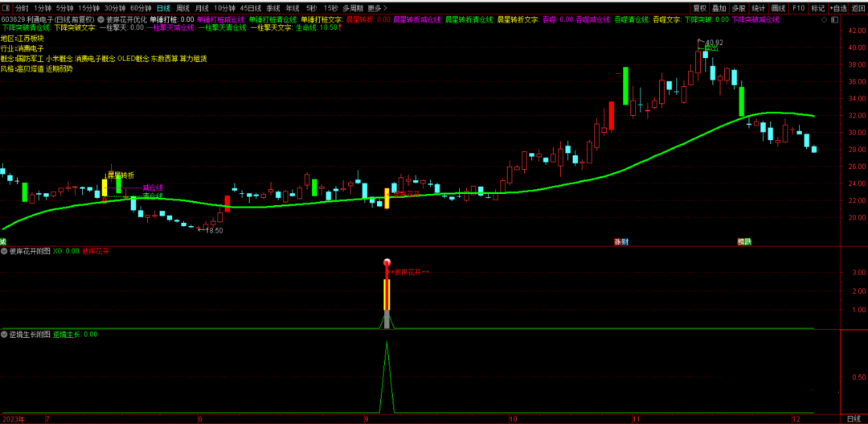Click the grid icon left of 分时

click(6, 8)
